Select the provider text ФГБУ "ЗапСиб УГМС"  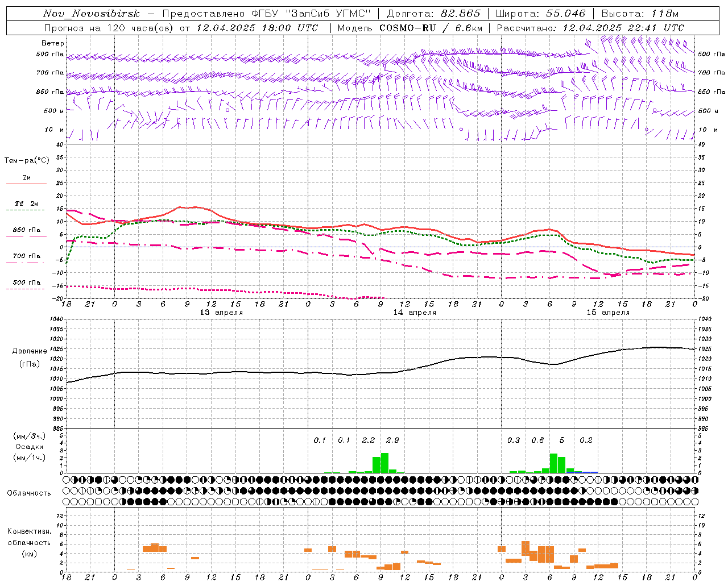[311, 14]
